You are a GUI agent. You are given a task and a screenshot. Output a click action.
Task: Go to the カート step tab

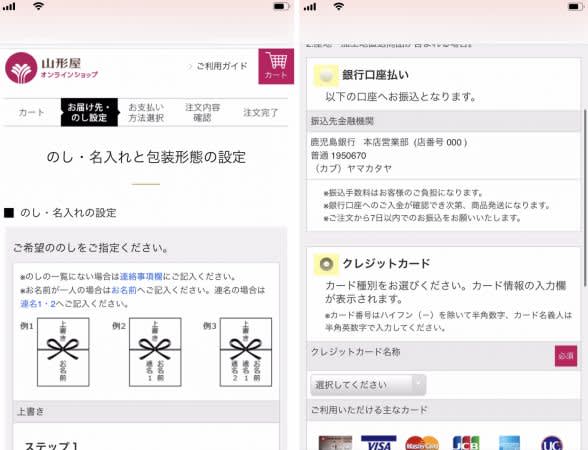32,112
